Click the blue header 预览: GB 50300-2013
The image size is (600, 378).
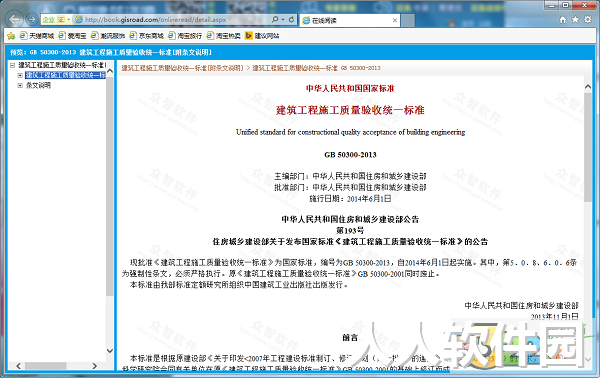tap(111, 52)
